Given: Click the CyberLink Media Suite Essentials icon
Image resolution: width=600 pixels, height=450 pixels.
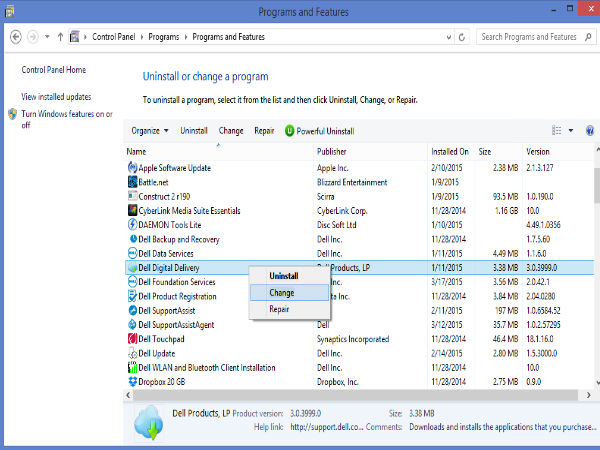Looking at the screenshot, I should point(132,210).
